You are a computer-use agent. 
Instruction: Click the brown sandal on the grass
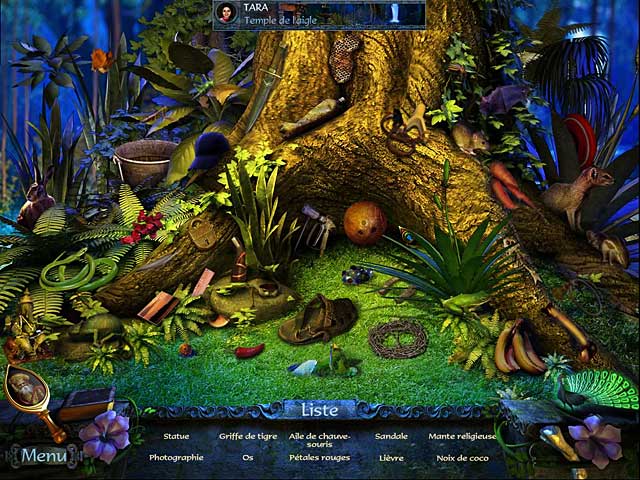click(317, 318)
